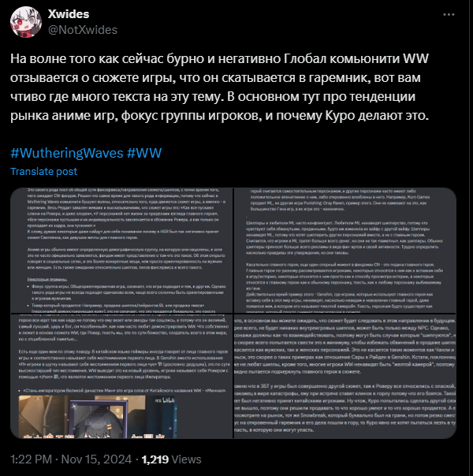Open the bottom-right attached text image

point(345,376)
